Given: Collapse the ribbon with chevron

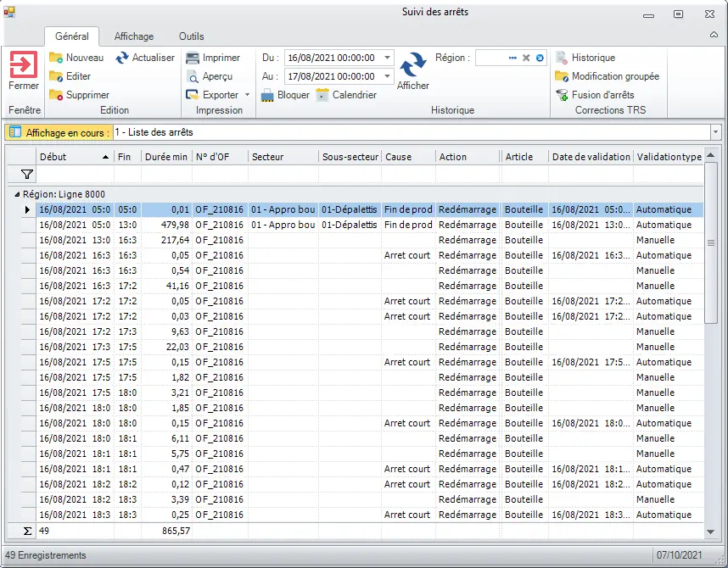Looking at the screenshot, I should pos(714,36).
